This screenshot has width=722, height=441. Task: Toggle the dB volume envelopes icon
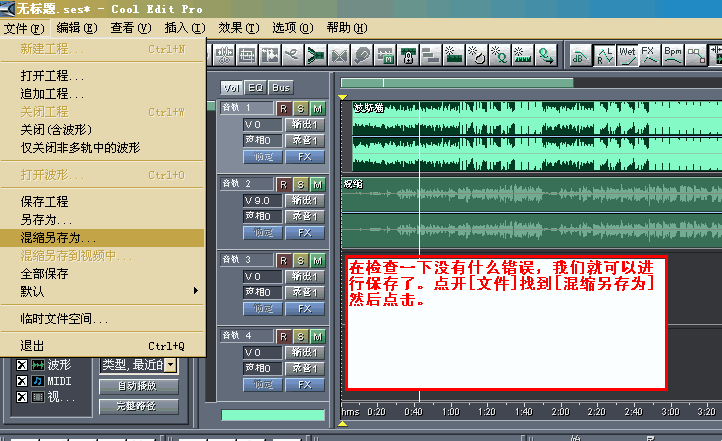point(580,56)
